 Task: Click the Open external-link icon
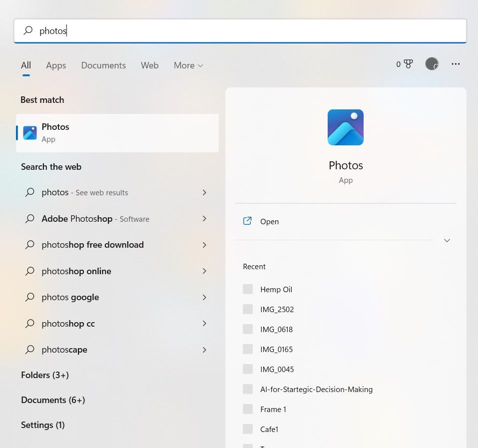tap(247, 221)
